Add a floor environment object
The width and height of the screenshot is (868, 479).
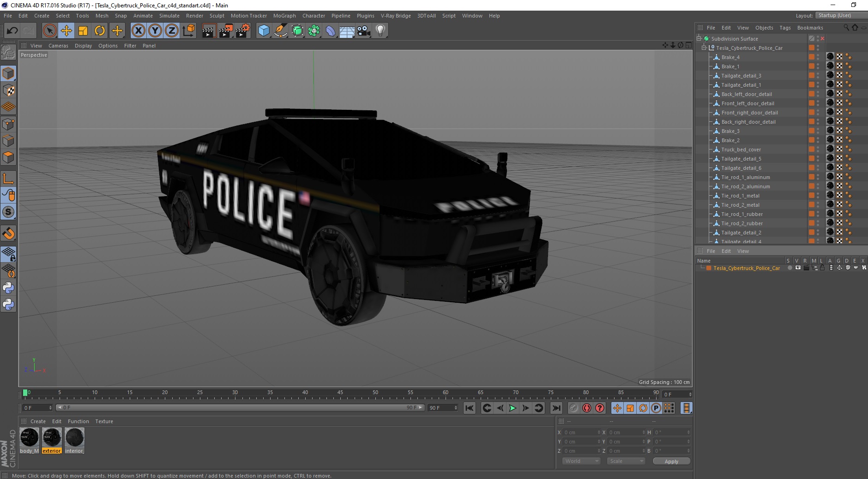(347, 31)
